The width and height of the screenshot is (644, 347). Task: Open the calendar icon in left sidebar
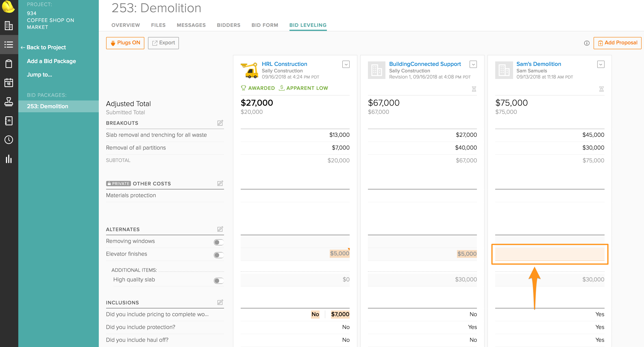9,83
